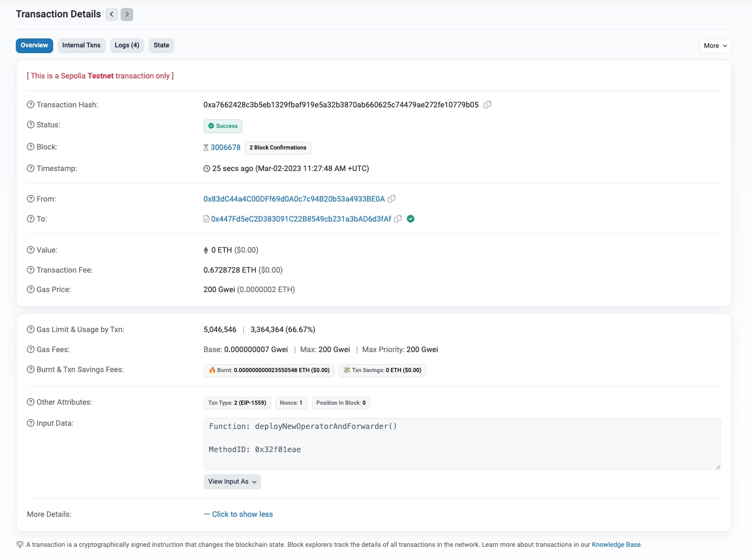Copy the transaction hash to clipboard
The width and height of the screenshot is (752, 560).
tap(487, 105)
